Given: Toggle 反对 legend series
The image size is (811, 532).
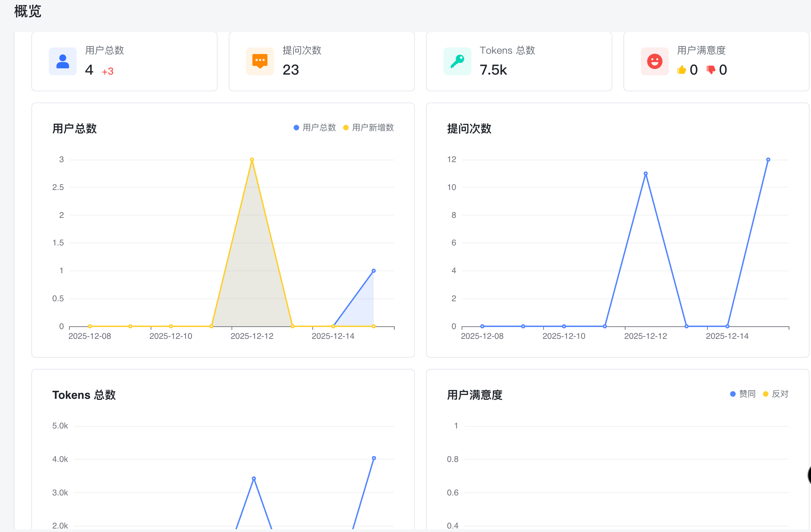Looking at the screenshot, I should point(776,394).
